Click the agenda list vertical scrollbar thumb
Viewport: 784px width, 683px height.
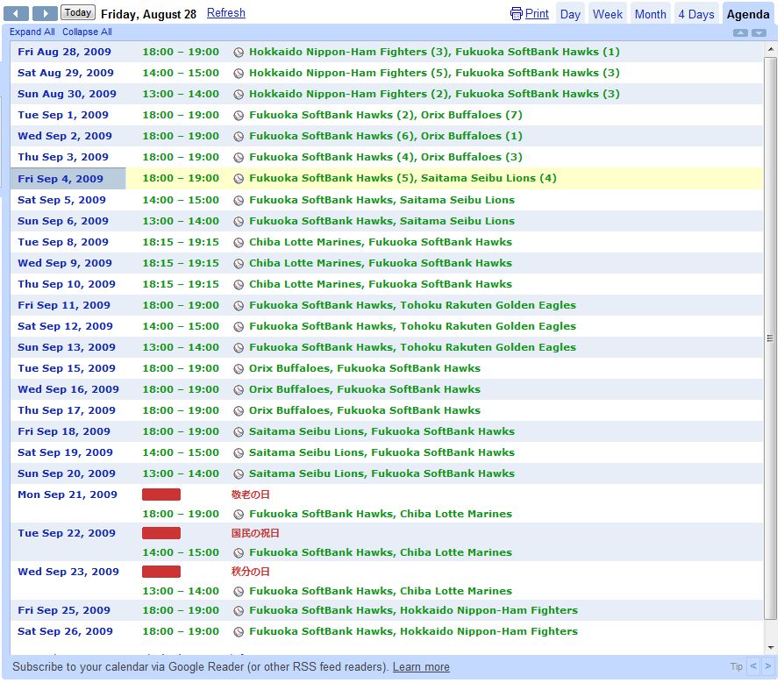coord(770,338)
